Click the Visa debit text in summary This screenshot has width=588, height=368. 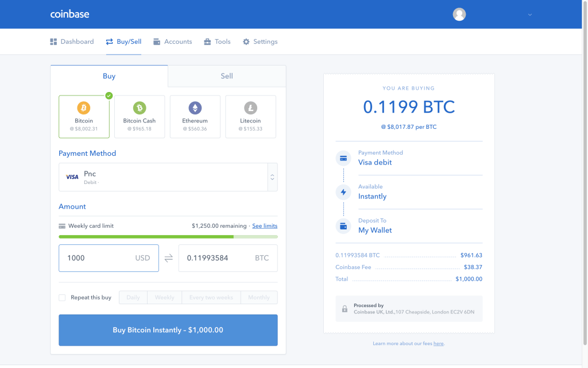click(x=375, y=163)
